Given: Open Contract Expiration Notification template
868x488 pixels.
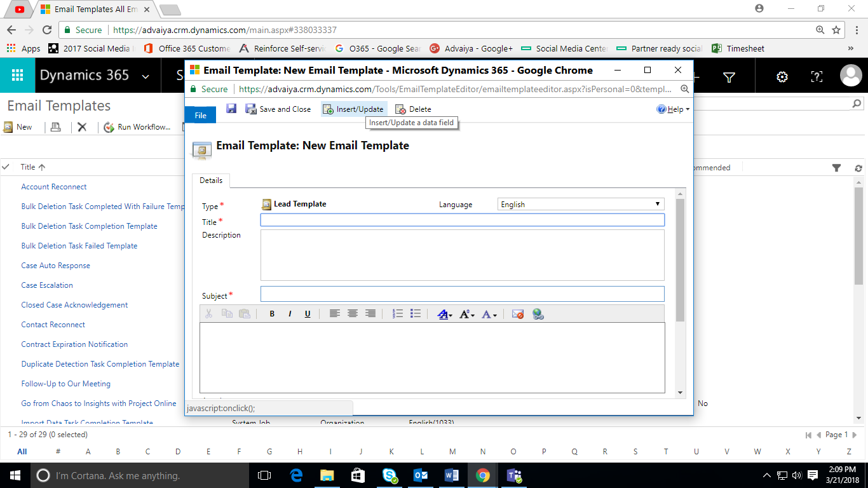Looking at the screenshot, I should (74, 344).
